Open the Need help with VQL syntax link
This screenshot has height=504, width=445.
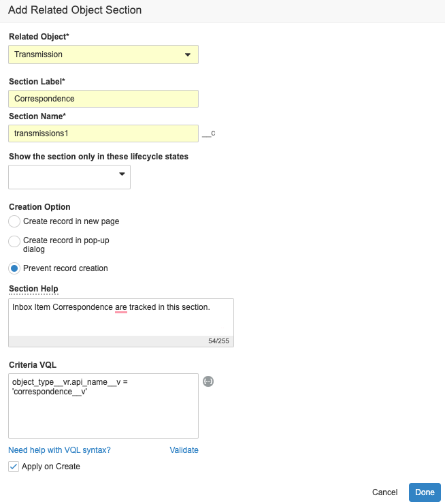pyautogui.click(x=59, y=450)
